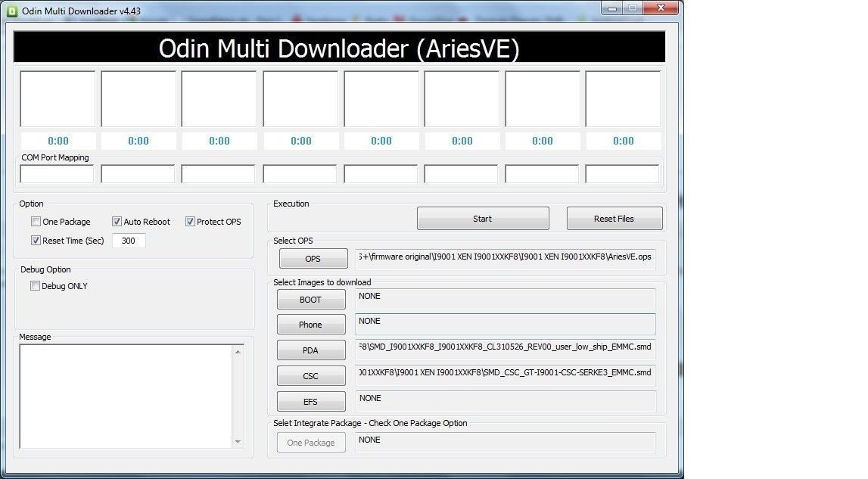
Task: Click the first device progress box
Action: click(x=58, y=98)
